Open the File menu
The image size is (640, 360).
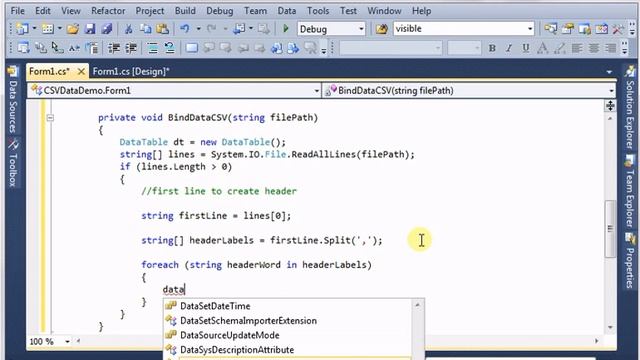click(18, 11)
